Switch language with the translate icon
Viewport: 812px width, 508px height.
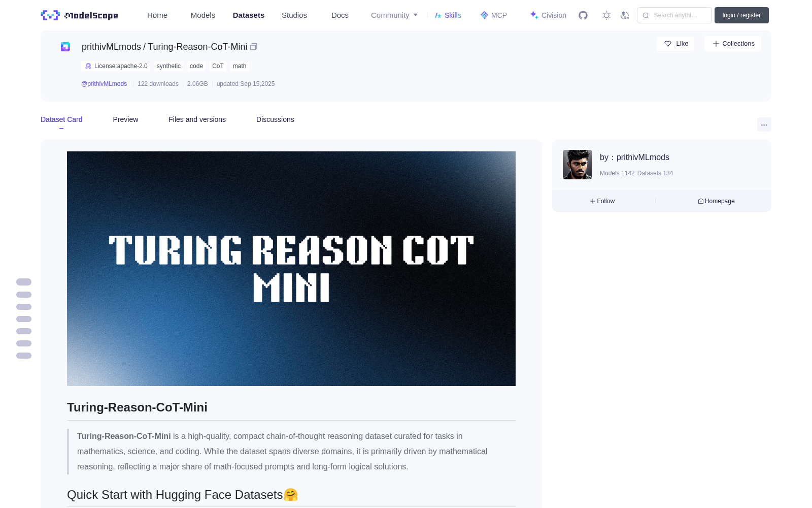tap(625, 15)
